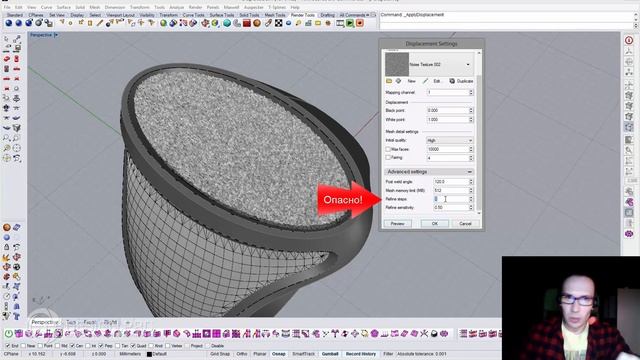Click the Refine steps input field
The height and width of the screenshot is (360, 640).
[450, 199]
